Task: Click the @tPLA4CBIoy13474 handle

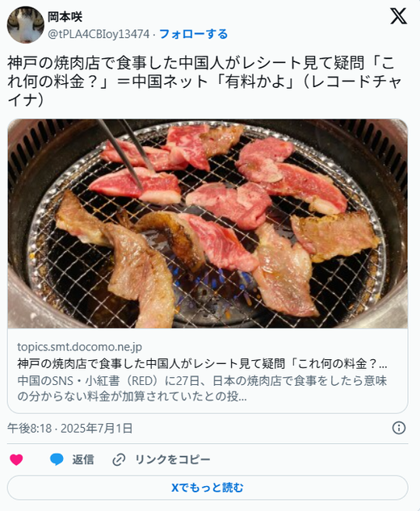Action: (x=99, y=34)
